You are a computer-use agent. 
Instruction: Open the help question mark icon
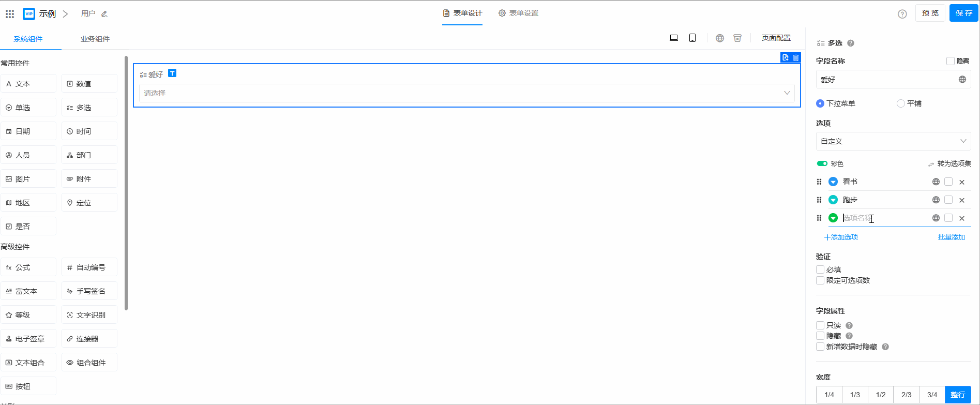pos(902,14)
